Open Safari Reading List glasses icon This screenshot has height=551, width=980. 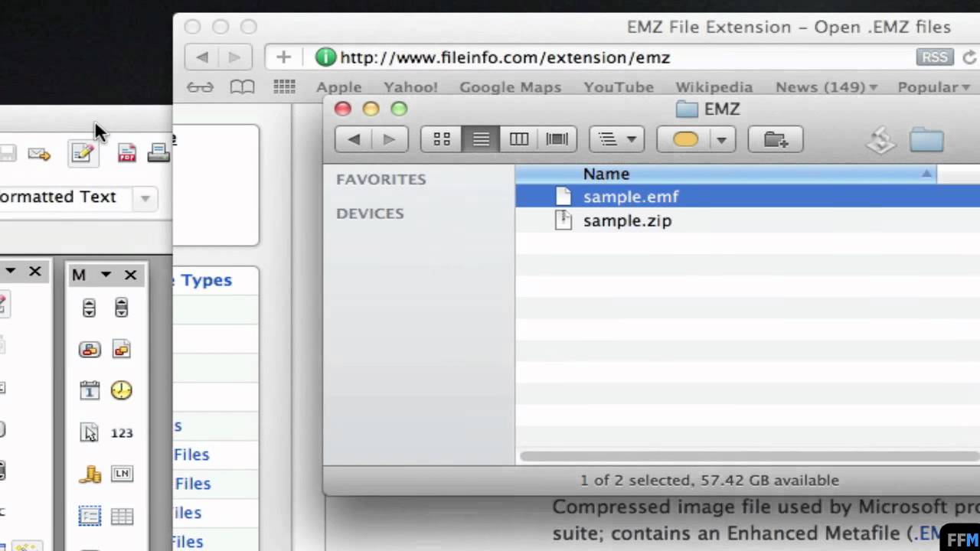tap(200, 87)
